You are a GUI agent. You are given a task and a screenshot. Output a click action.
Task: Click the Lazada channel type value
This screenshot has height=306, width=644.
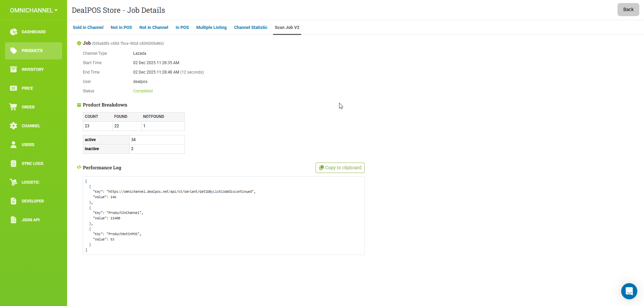pyautogui.click(x=140, y=53)
